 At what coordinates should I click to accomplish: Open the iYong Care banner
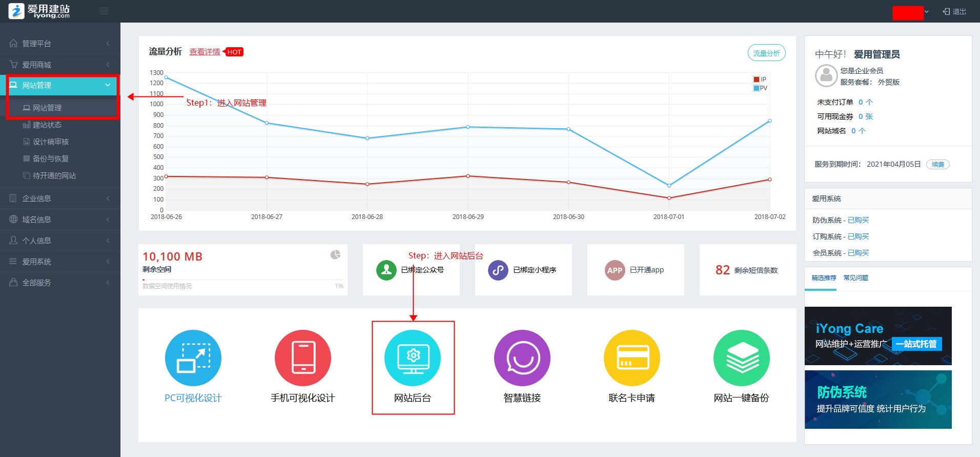878,336
